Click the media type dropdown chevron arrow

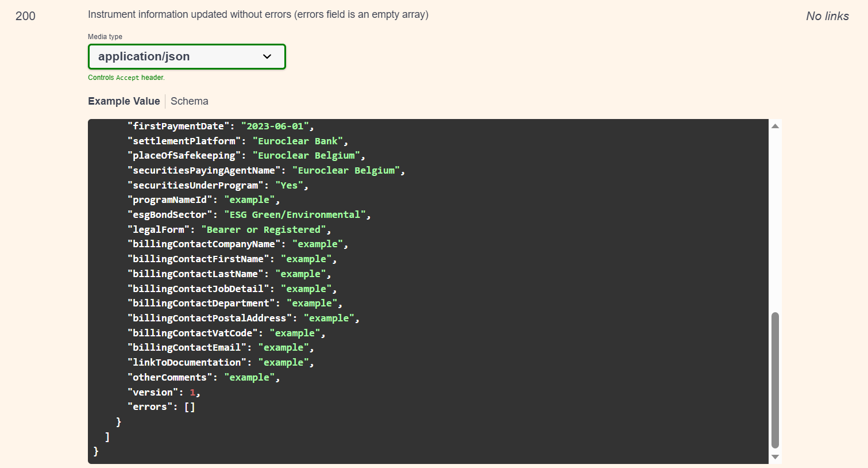point(267,56)
